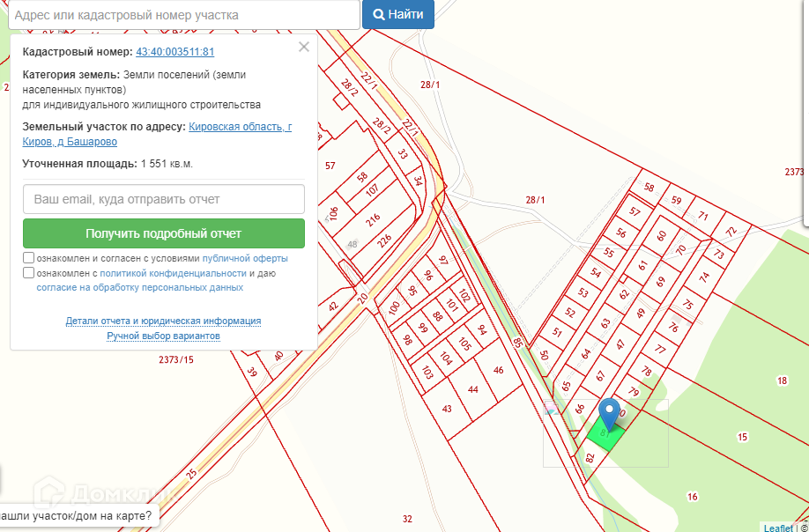Check the privacy policy consent checkbox

[x=29, y=273]
